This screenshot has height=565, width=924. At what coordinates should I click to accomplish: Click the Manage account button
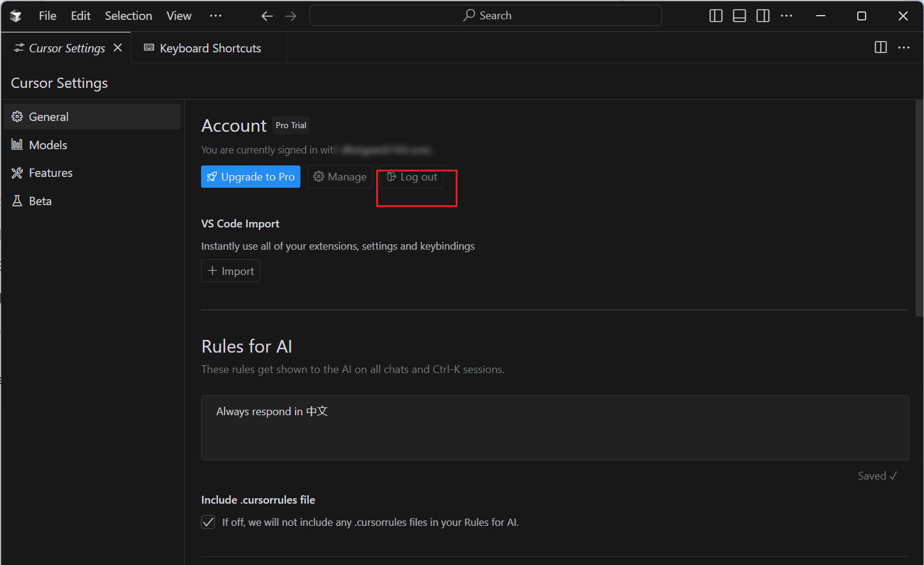pos(340,177)
